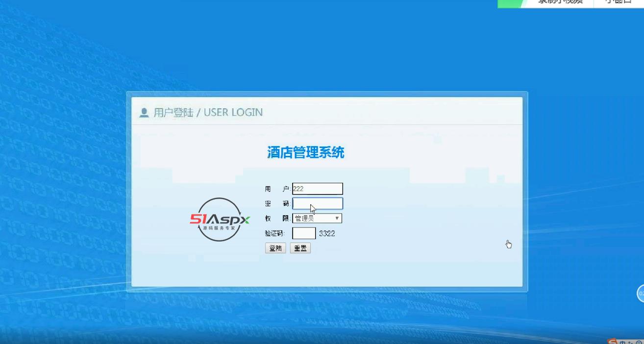Click the 权限 label text
The image size is (644, 344).
tap(277, 219)
